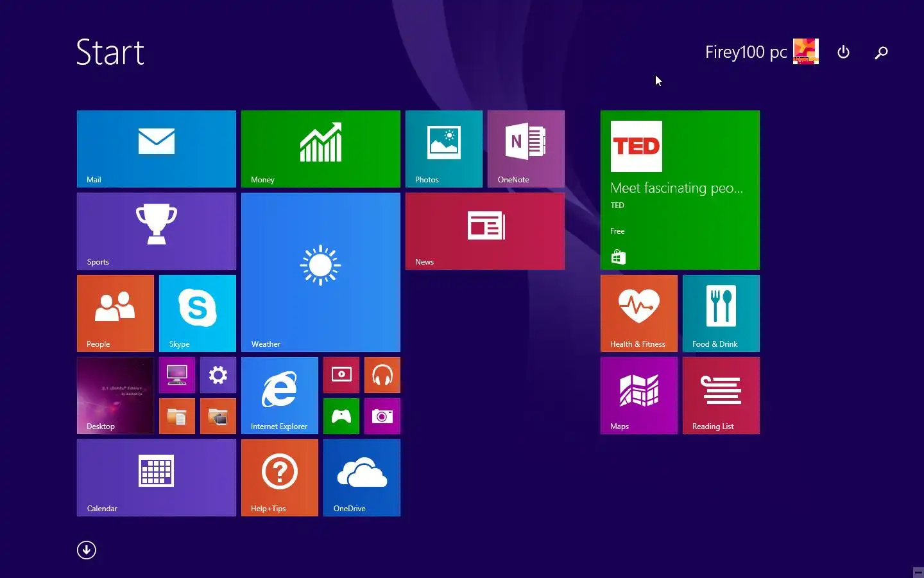Click the user account picture

(x=806, y=51)
